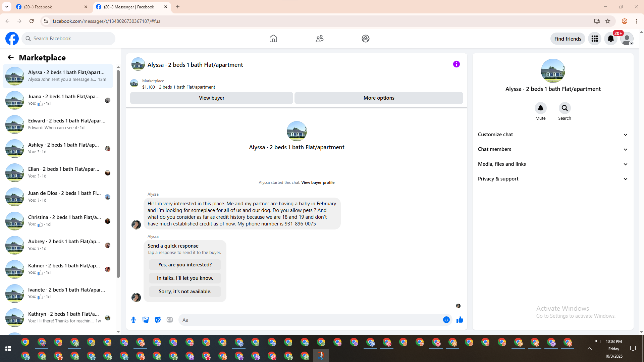
Task: Open Ivanete's chat in the list
Action: [58, 294]
